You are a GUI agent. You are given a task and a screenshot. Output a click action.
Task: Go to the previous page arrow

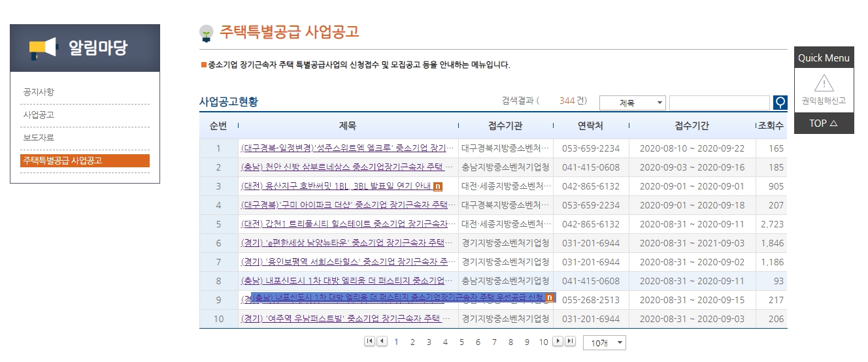(382, 341)
